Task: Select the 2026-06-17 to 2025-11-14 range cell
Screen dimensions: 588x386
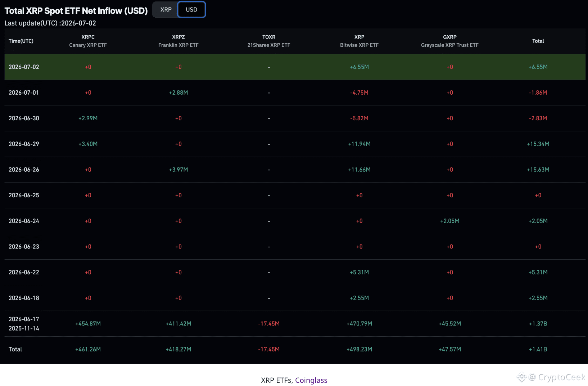Action: tap(24, 324)
